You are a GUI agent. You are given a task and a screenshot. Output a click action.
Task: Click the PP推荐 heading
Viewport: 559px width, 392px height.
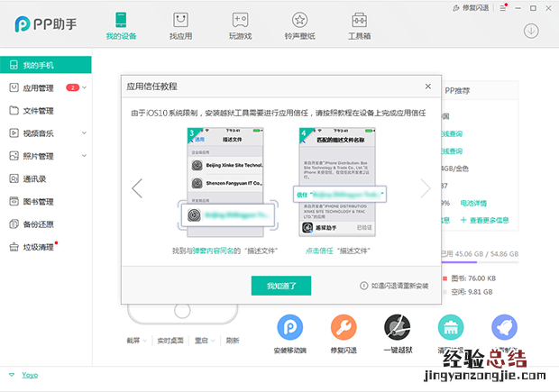coord(457,91)
